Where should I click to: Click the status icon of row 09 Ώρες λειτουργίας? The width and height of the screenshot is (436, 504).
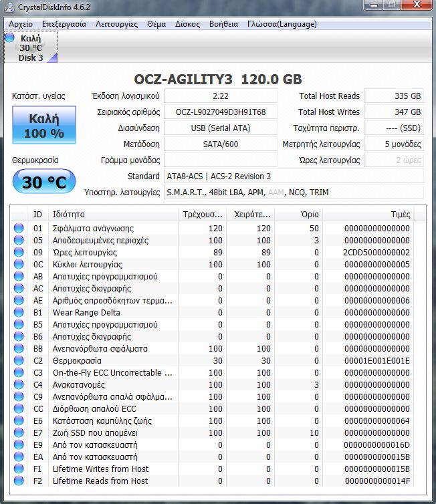click(x=19, y=252)
